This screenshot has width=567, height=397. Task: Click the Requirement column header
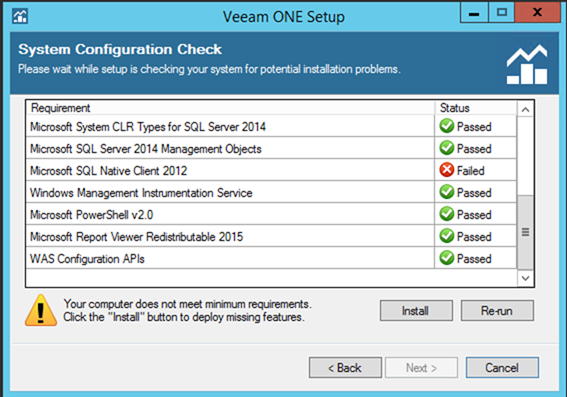click(230, 108)
